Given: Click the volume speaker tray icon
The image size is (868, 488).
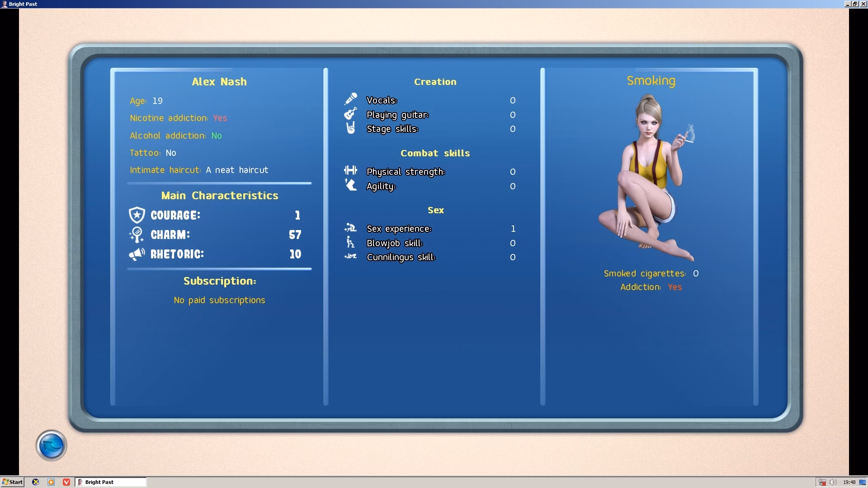Looking at the screenshot, I should [x=833, y=482].
